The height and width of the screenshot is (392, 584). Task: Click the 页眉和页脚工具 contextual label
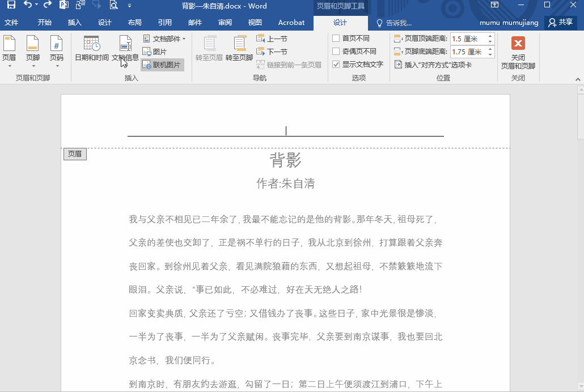(x=340, y=6)
